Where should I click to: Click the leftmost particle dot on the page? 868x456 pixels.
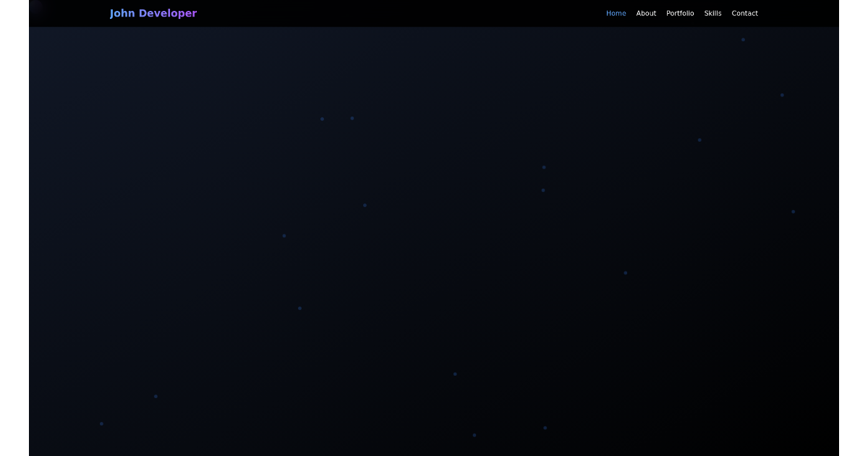pos(101,423)
